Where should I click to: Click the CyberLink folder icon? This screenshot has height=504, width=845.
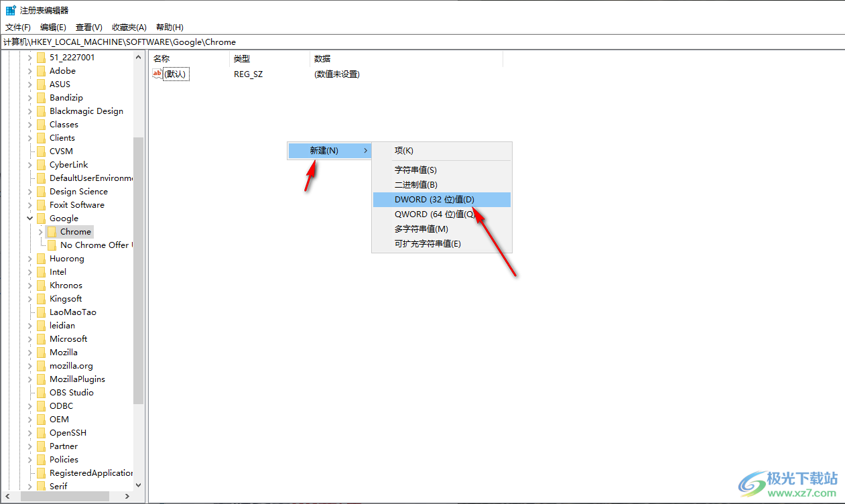tap(42, 165)
